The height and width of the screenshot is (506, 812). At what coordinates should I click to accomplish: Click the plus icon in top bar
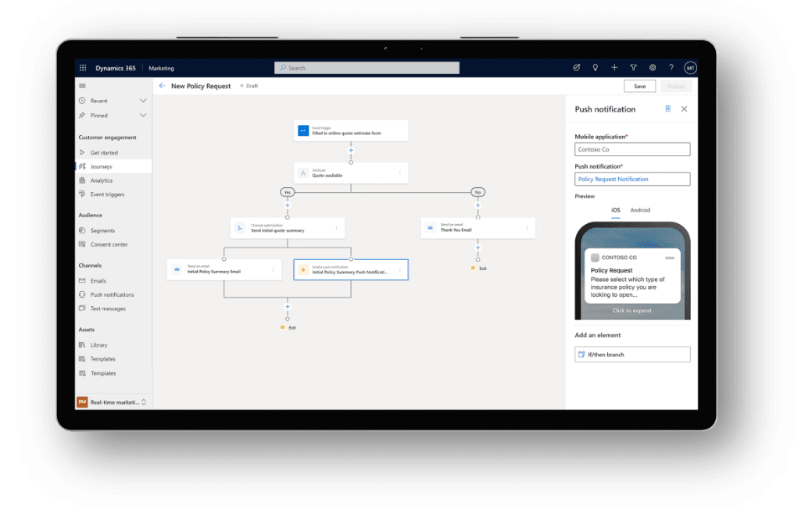click(614, 68)
